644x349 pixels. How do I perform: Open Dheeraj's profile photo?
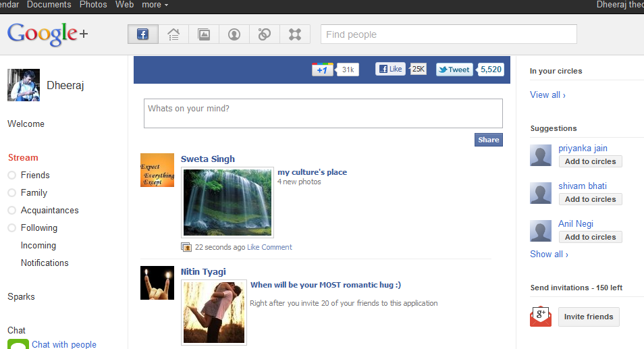coord(24,85)
